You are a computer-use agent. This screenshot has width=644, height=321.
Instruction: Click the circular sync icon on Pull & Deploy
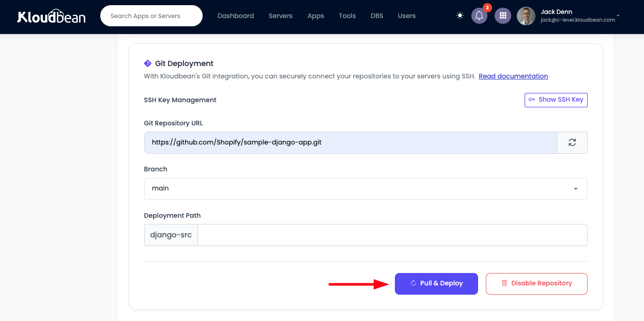413,283
